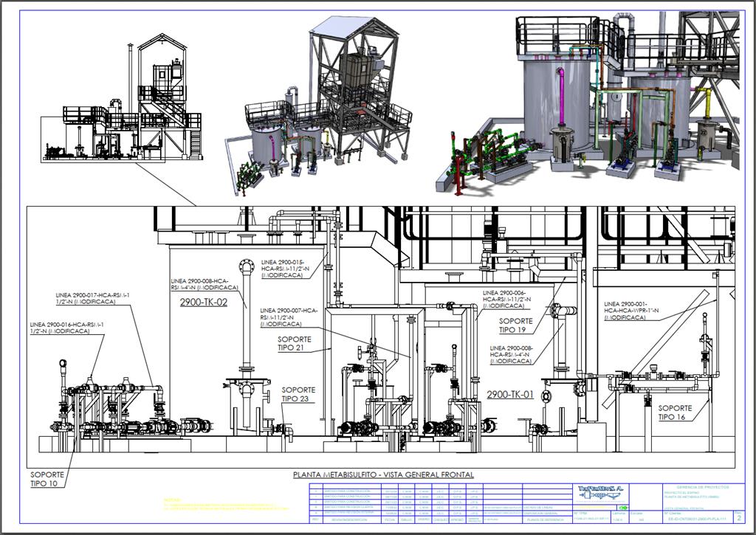Select the SOPORTE TIPO 23 annotation

pyautogui.click(x=298, y=394)
